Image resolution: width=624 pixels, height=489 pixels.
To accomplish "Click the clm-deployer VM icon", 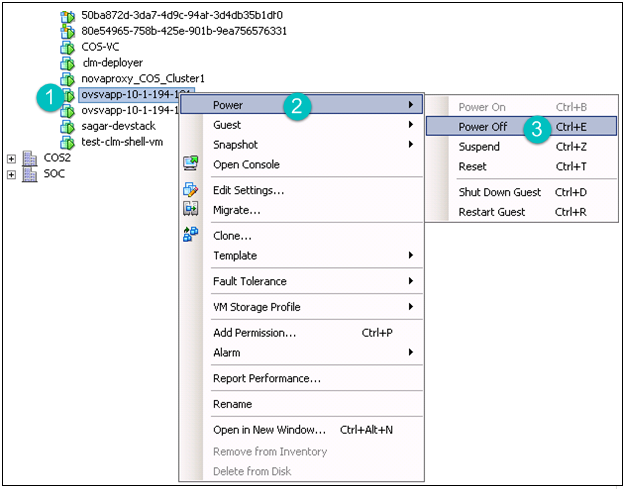I will click(x=68, y=63).
